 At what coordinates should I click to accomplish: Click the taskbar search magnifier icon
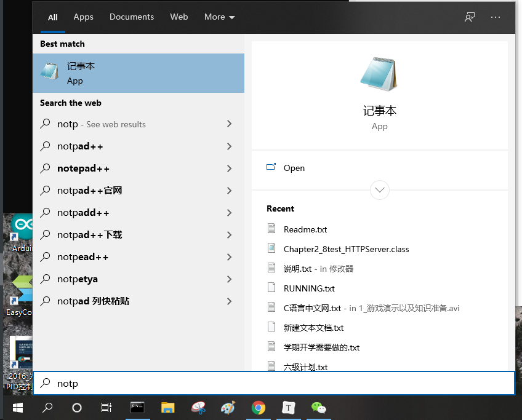pyautogui.click(x=47, y=408)
